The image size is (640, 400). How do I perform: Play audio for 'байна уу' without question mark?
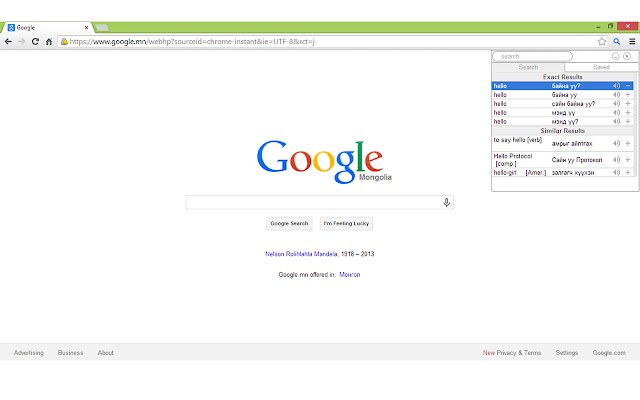click(x=616, y=95)
